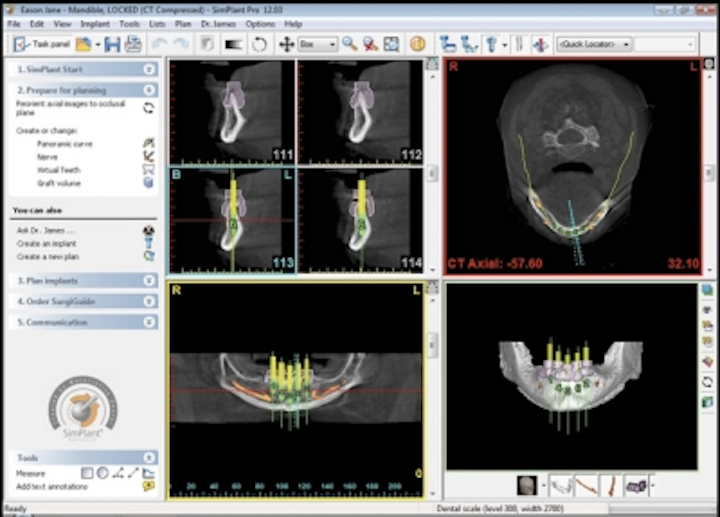Open the Quick Locator dropdown

tap(593, 44)
